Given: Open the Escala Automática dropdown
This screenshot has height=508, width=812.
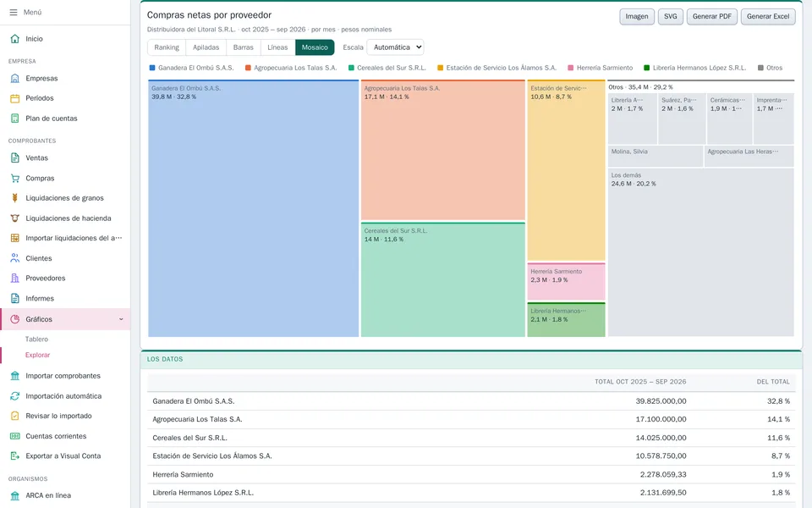Looking at the screenshot, I should click(395, 47).
